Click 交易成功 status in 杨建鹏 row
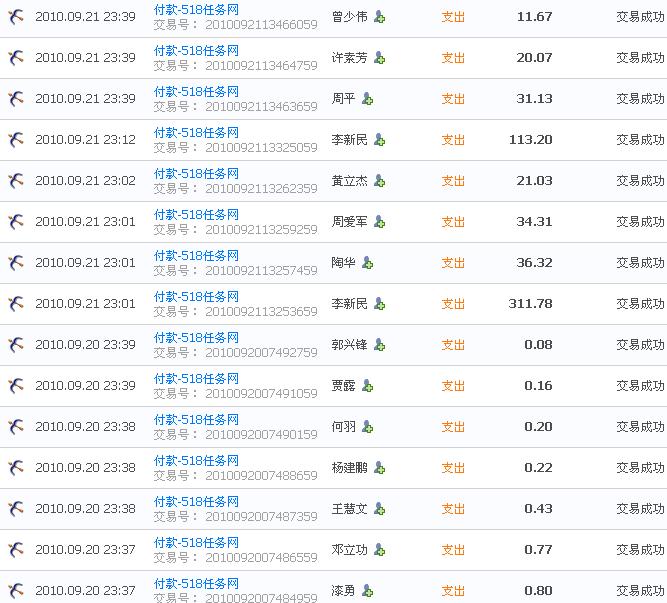The height and width of the screenshot is (603, 667). point(640,468)
